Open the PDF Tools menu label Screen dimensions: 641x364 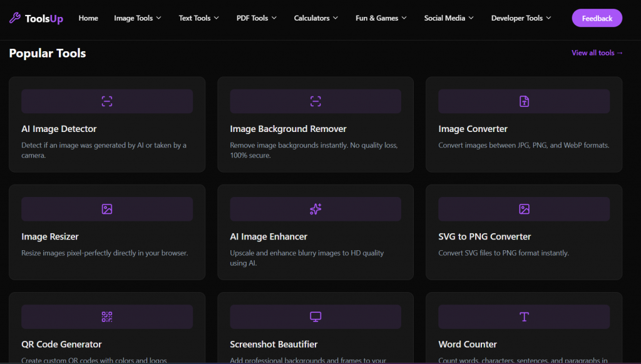click(252, 18)
